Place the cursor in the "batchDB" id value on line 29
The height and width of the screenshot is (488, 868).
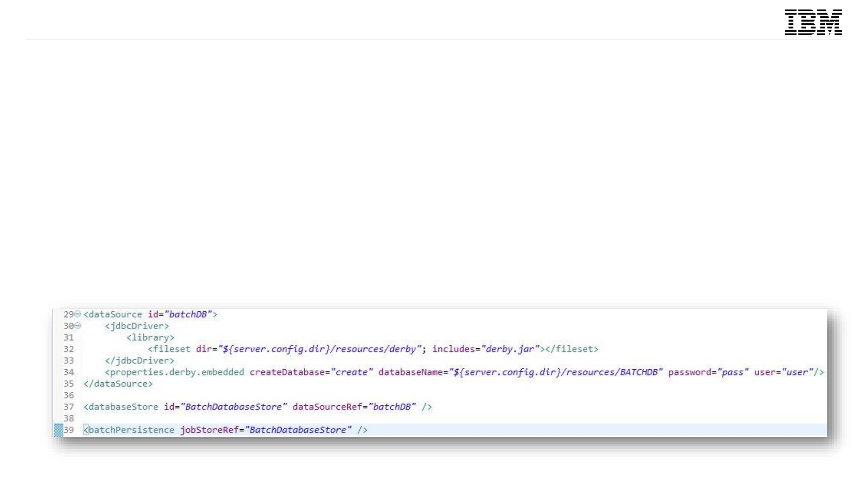[x=188, y=314]
